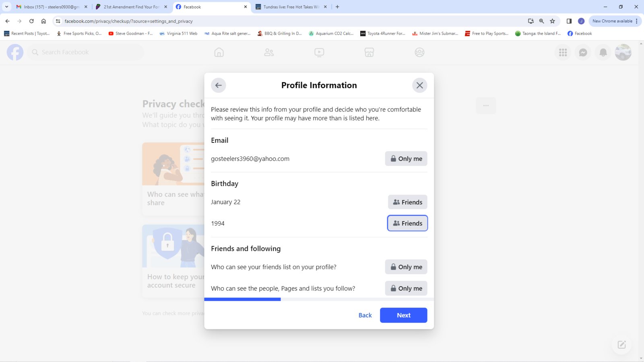The image size is (644, 362).
Task: Open Facebook bookmark in bookmarks bar
Action: 580,33
